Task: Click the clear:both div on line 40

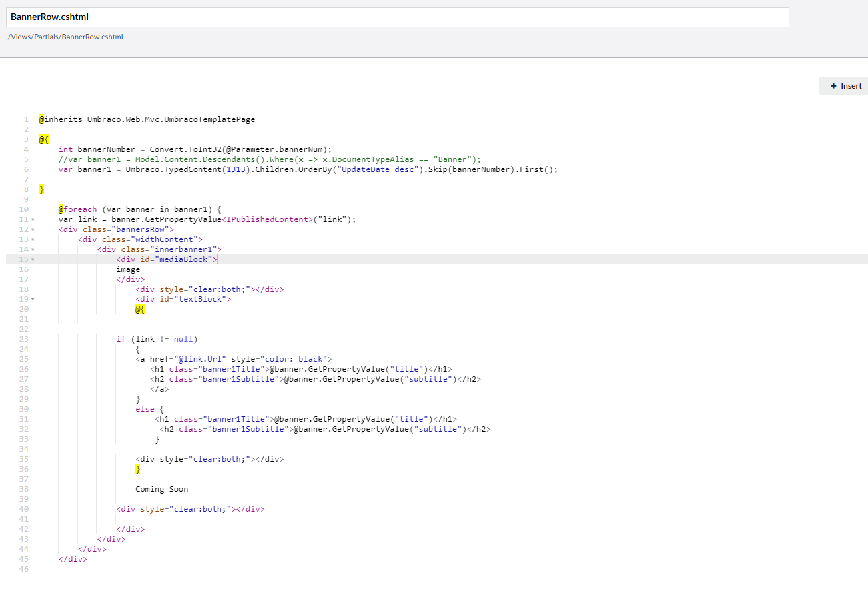Action: (191, 509)
